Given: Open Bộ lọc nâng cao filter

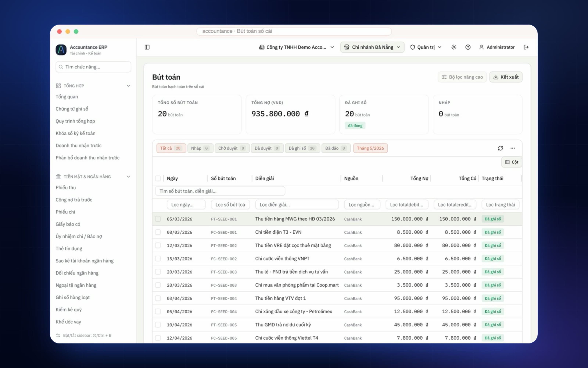Looking at the screenshot, I should (x=462, y=77).
